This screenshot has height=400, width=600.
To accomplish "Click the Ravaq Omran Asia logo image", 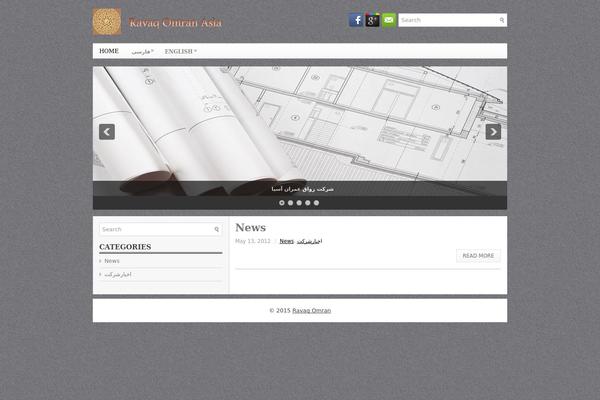I will (x=107, y=22).
